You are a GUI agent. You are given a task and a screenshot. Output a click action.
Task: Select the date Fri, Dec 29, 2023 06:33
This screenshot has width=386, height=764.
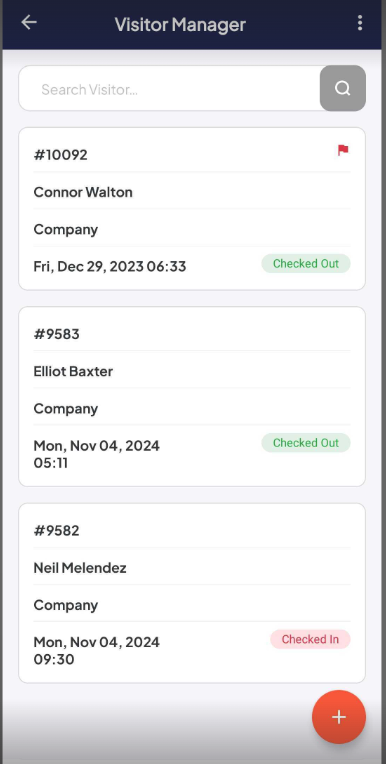click(110, 267)
